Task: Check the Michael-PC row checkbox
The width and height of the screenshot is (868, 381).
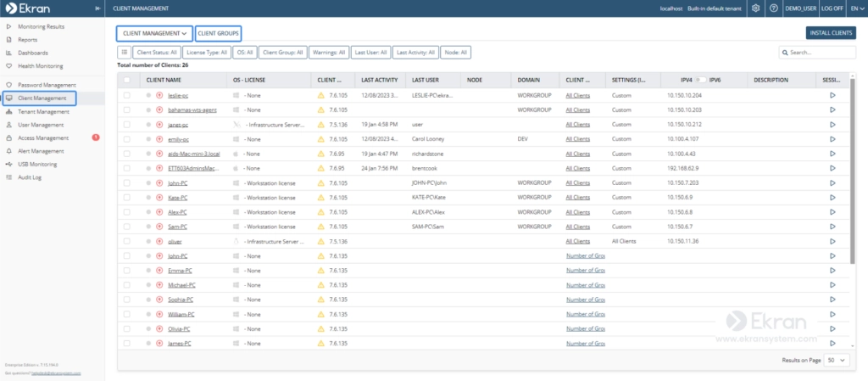Action: (x=127, y=285)
